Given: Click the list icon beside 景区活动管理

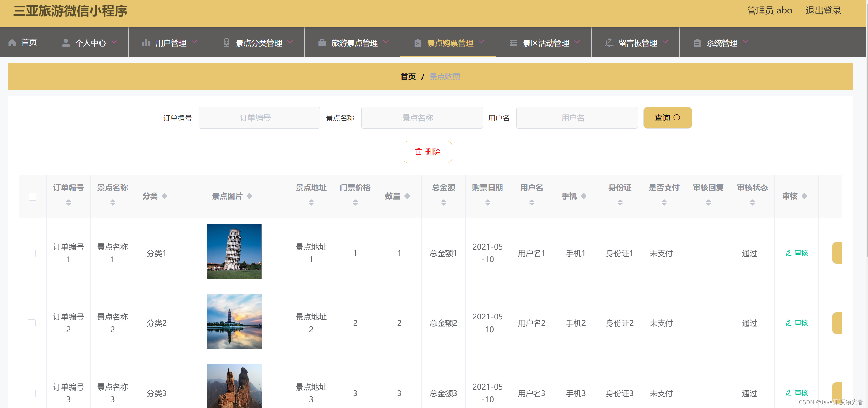Looking at the screenshot, I should coord(513,43).
